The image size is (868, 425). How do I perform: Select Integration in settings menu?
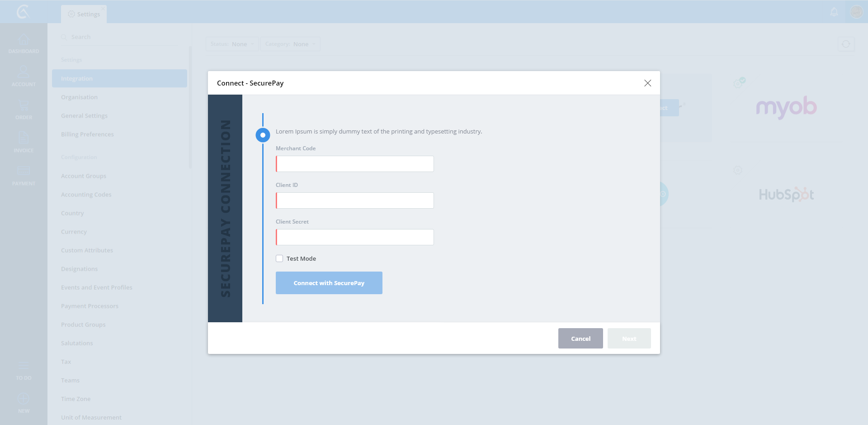pyautogui.click(x=119, y=78)
